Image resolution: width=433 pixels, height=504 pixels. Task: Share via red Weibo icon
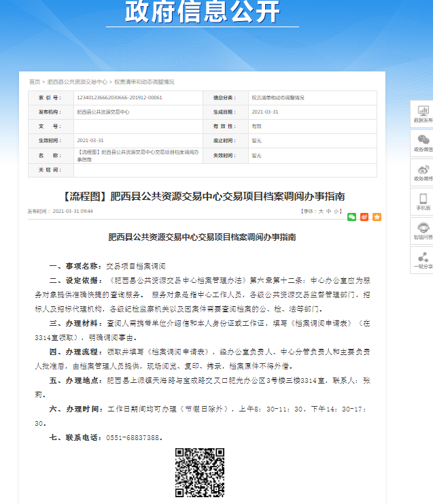[364, 217]
